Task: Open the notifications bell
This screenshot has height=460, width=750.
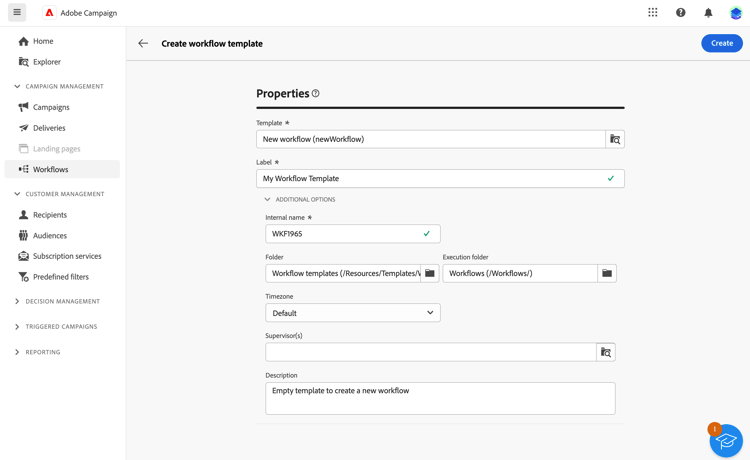Action: [708, 13]
